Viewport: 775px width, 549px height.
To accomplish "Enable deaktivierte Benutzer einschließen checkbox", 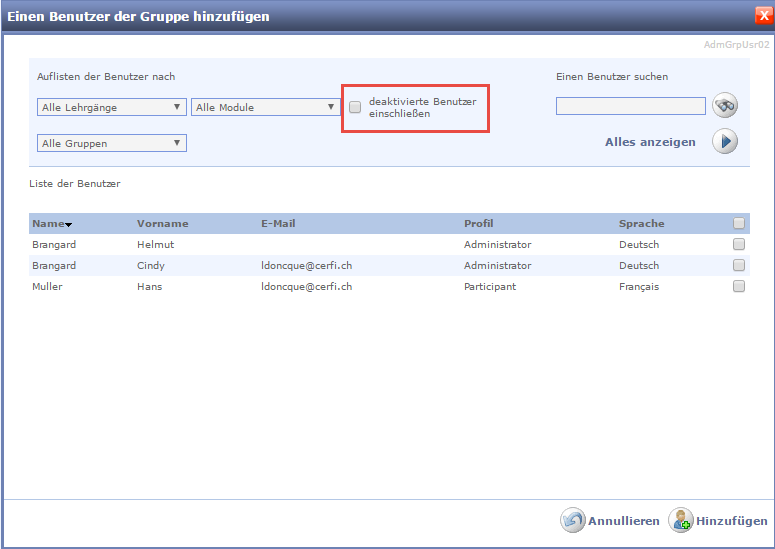I will tap(355, 107).
